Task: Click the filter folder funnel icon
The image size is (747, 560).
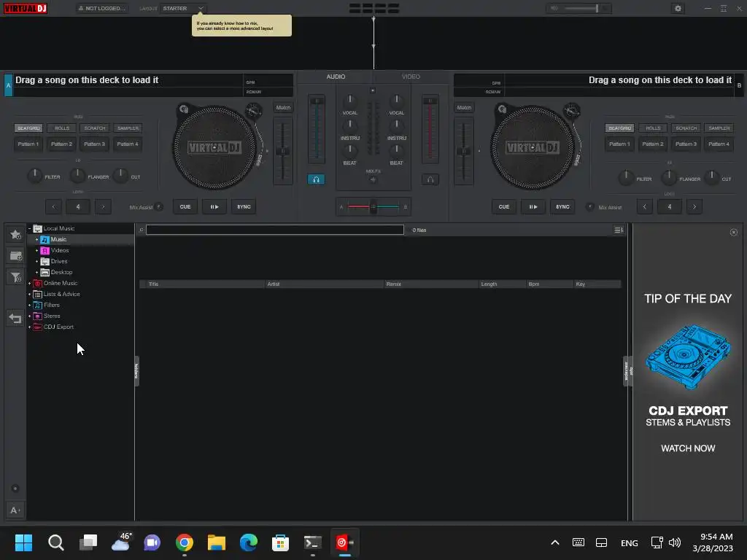Action: click(15, 277)
